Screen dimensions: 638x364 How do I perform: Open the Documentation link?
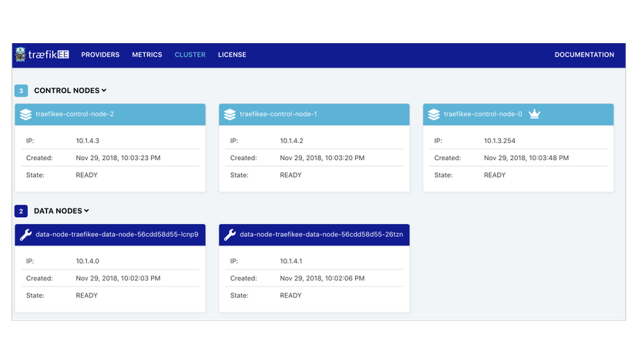[584, 55]
